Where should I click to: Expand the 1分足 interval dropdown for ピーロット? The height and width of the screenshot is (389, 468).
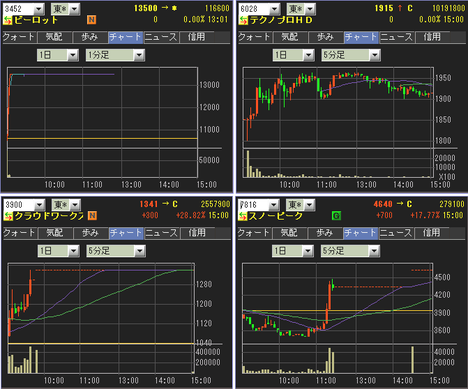click(x=139, y=55)
